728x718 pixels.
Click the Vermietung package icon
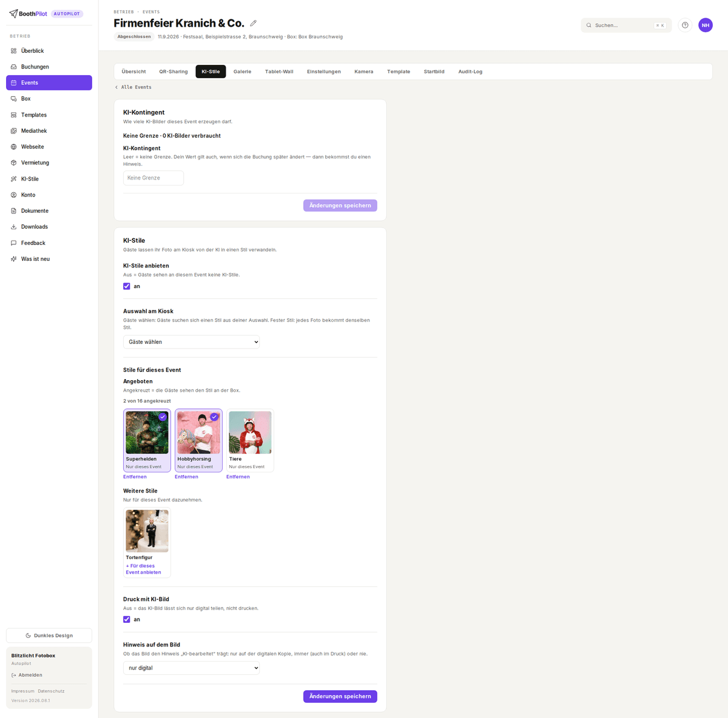(14, 163)
